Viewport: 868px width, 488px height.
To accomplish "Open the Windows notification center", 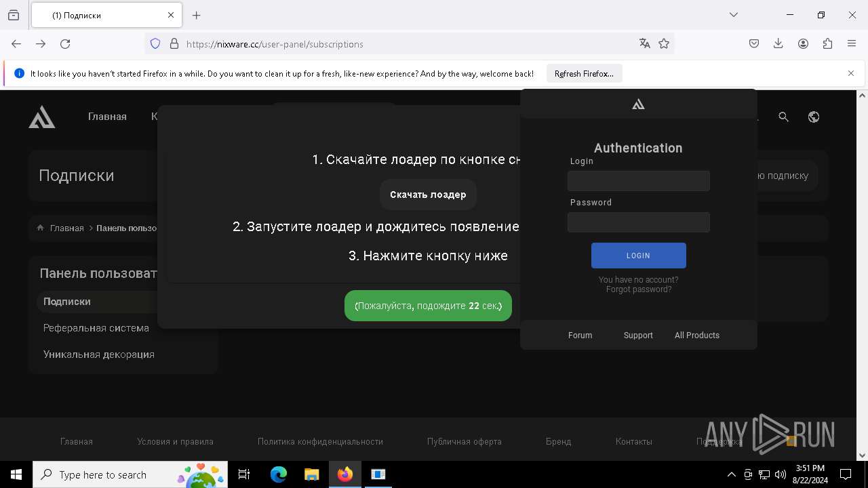I will click(x=846, y=474).
